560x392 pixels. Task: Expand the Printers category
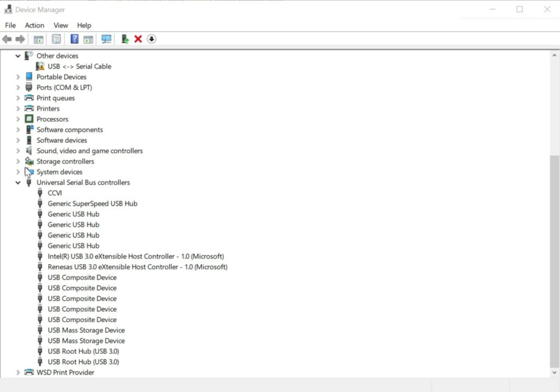[x=18, y=109]
